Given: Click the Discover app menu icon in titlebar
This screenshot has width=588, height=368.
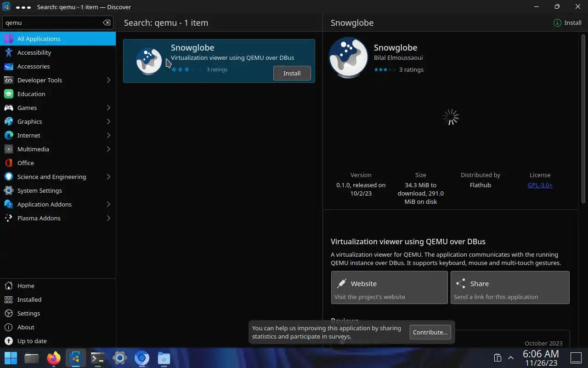Looking at the screenshot, I should (x=6, y=7).
